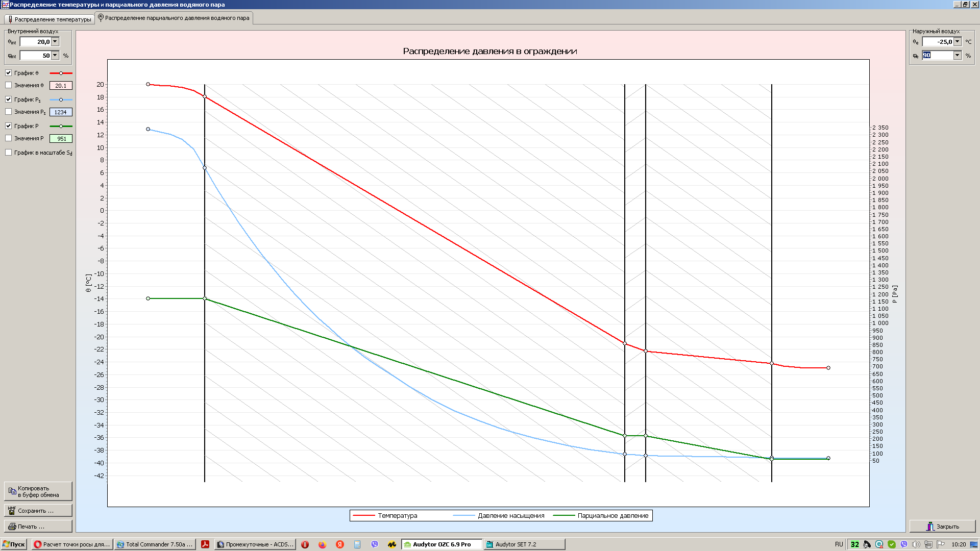Click the green График P line swatch
980x551 pixels.
click(x=61, y=126)
